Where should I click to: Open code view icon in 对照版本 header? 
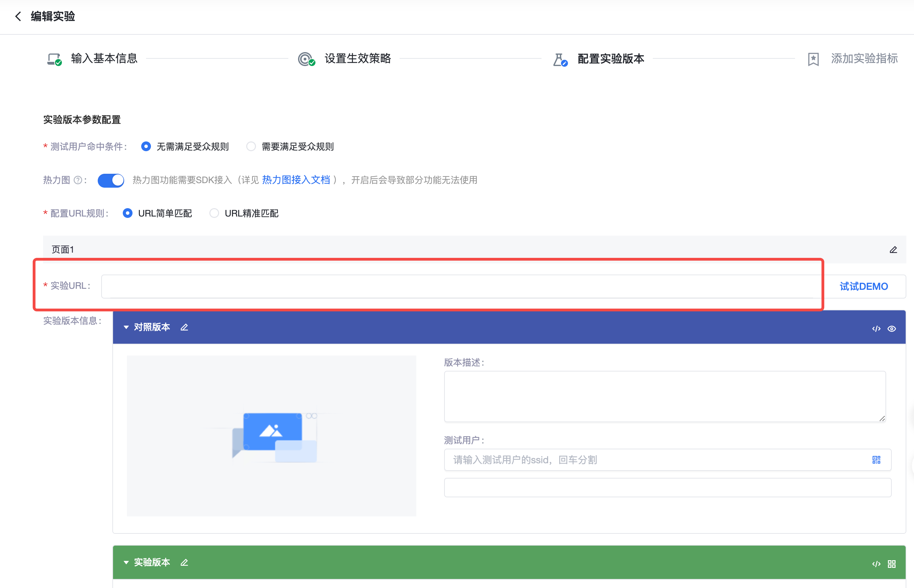pos(876,329)
